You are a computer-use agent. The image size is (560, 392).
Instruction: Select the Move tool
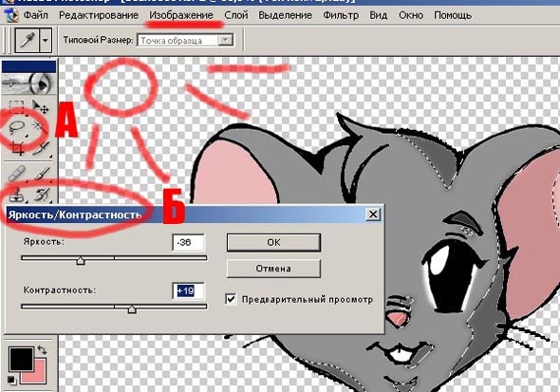coord(41,106)
